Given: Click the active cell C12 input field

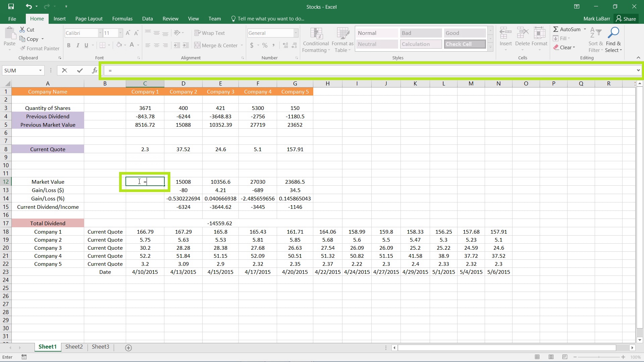Looking at the screenshot, I should tap(145, 182).
